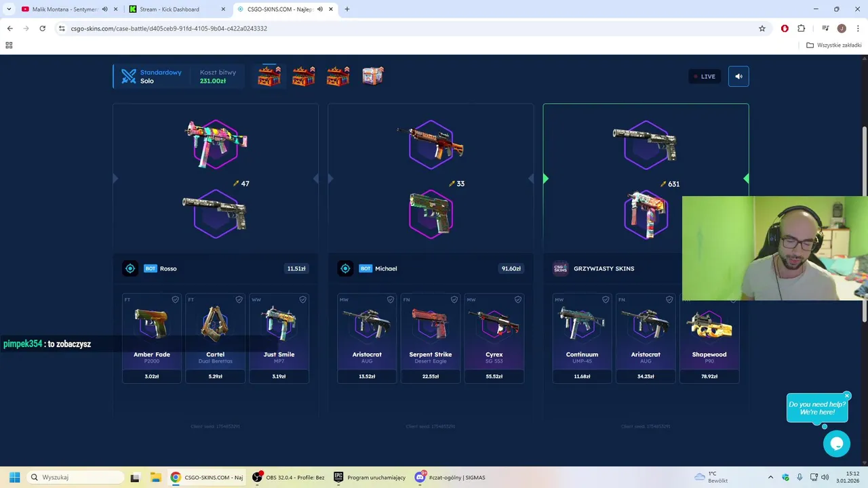
Task: Open the Continuum UMP-45 card
Action: [x=582, y=338]
